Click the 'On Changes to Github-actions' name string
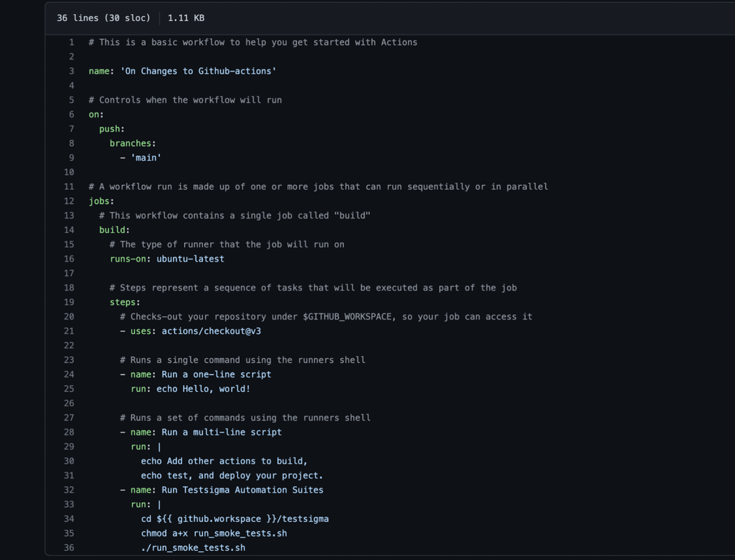735x560 pixels. pyautogui.click(x=198, y=71)
